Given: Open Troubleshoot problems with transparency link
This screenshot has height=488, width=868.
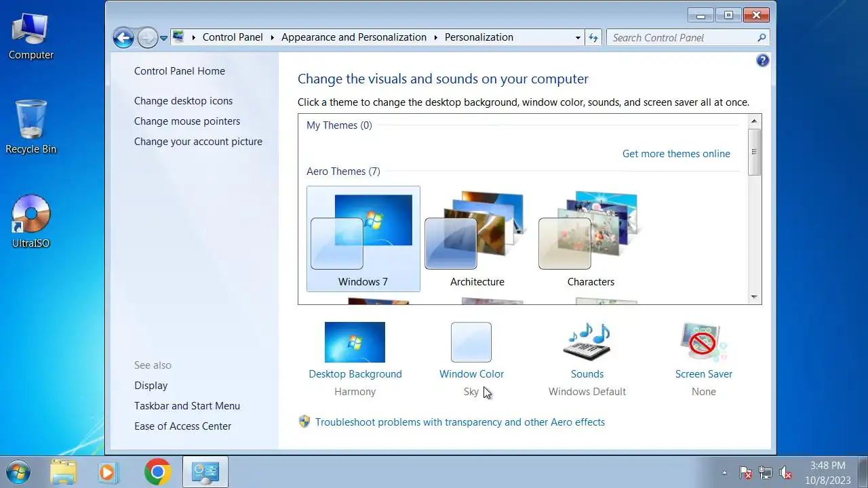Looking at the screenshot, I should pyautogui.click(x=460, y=422).
